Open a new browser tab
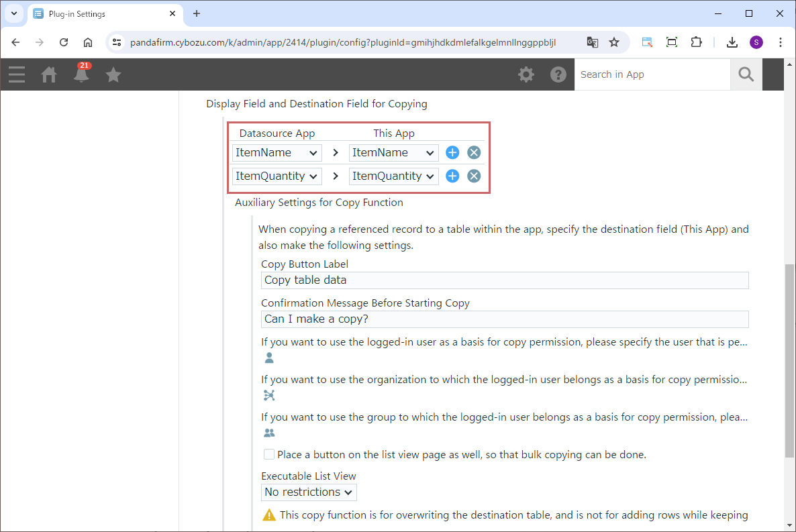Viewport: 796px width, 532px height. tap(197, 13)
